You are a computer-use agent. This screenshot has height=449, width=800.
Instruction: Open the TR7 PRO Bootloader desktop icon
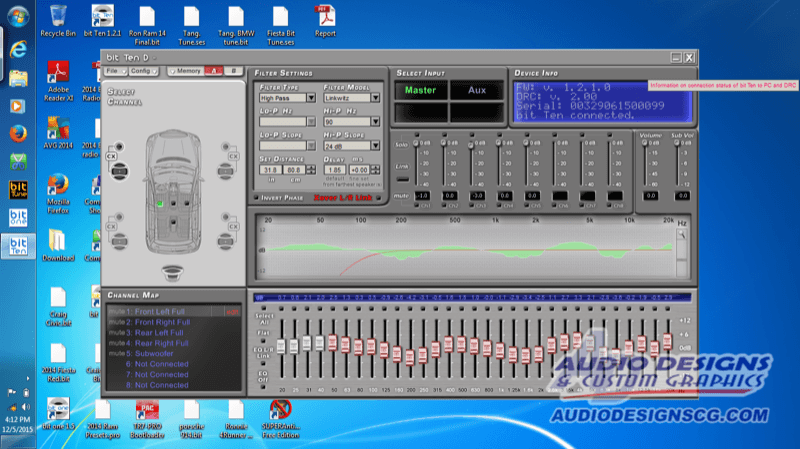(x=147, y=419)
